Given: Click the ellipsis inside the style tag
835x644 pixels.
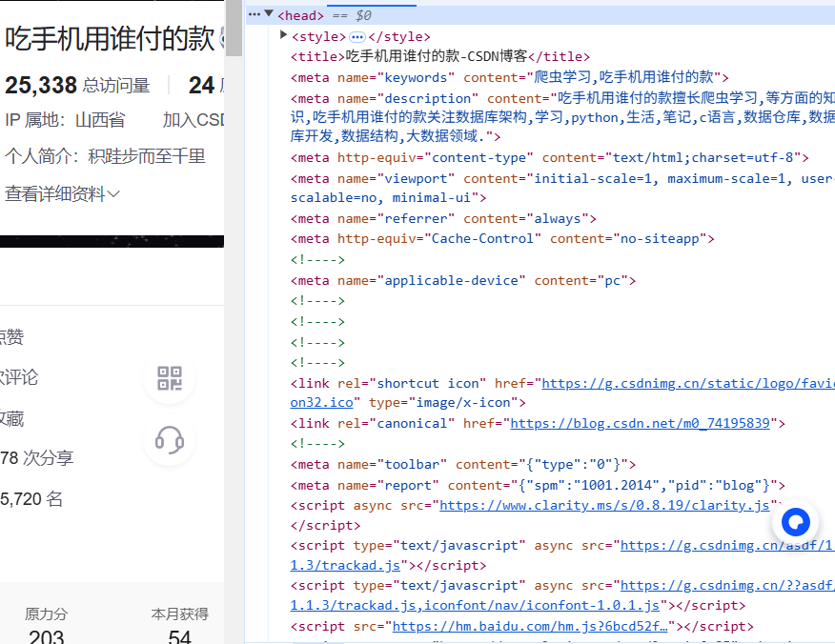Looking at the screenshot, I should (357, 37).
